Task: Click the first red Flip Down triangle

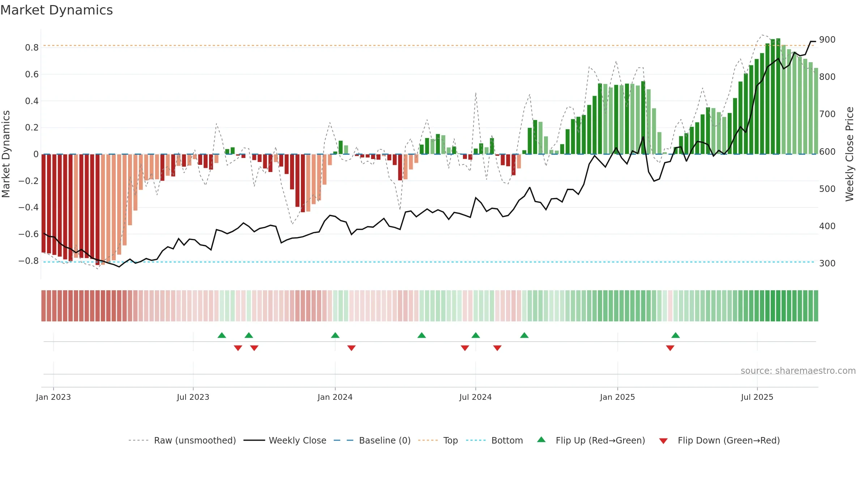Action: pos(238,348)
